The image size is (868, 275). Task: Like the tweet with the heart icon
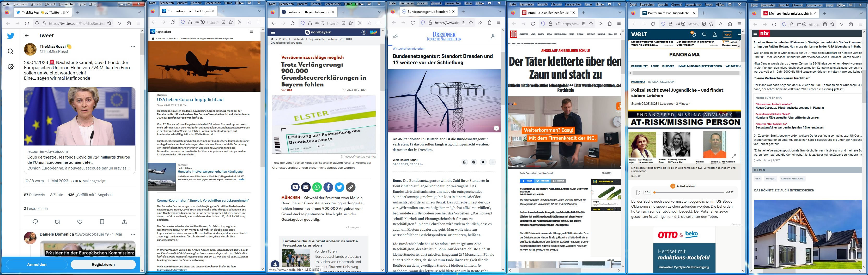click(80, 222)
